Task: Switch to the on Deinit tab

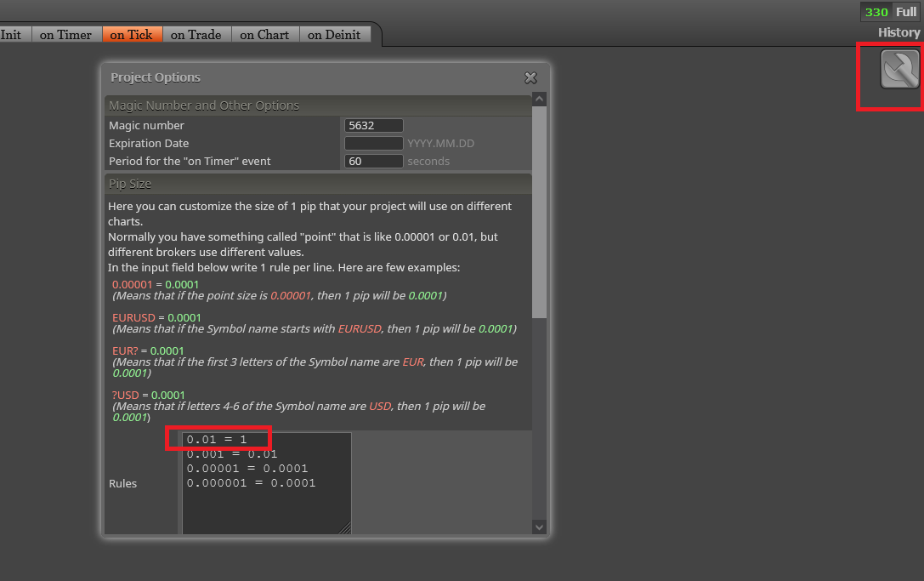Action: point(334,35)
